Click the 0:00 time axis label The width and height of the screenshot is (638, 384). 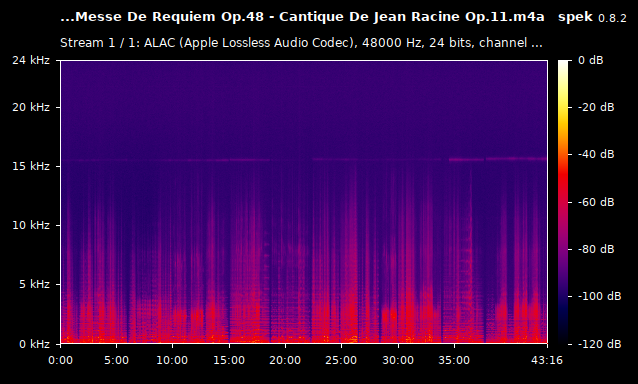[x=60, y=360]
